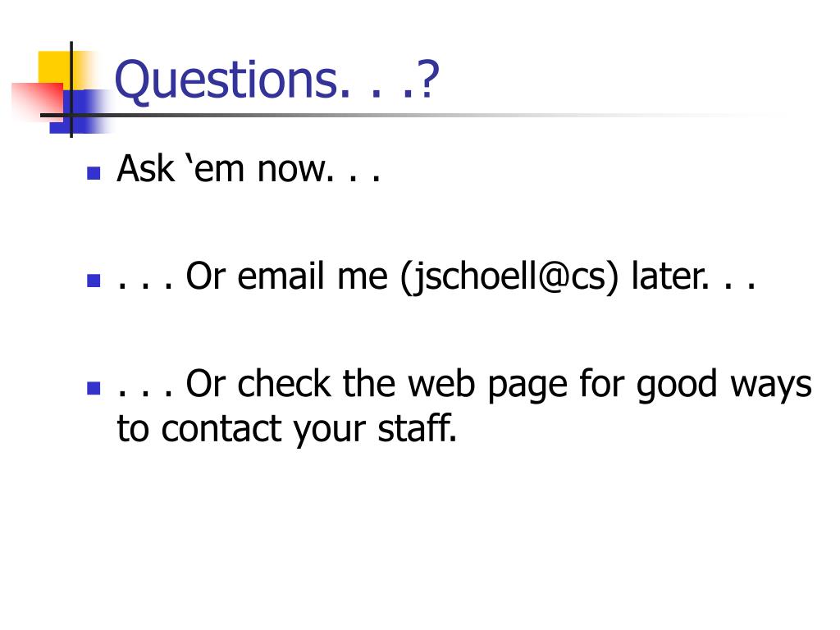Click the bullet before 'Or check the web page'
This screenshot has height=630, width=840.
(x=94, y=388)
